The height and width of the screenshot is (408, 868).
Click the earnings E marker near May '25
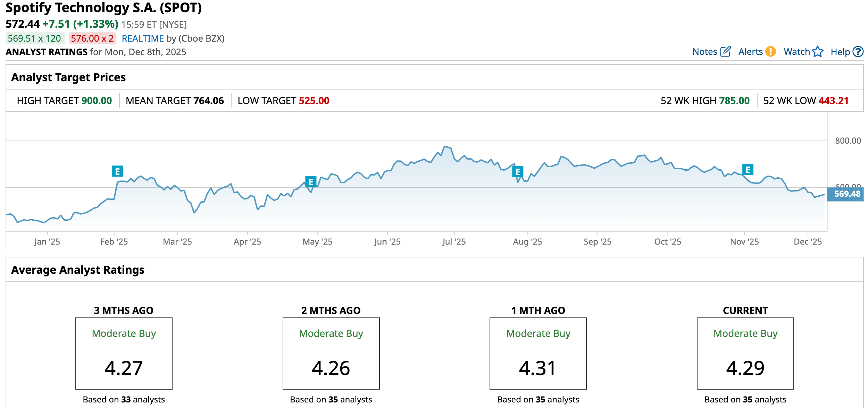(x=311, y=181)
